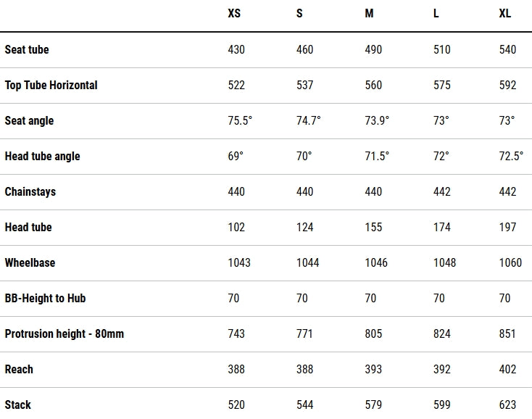Click the 72.5° head tube angle value
Screen dimensions: 532x419
point(511,157)
